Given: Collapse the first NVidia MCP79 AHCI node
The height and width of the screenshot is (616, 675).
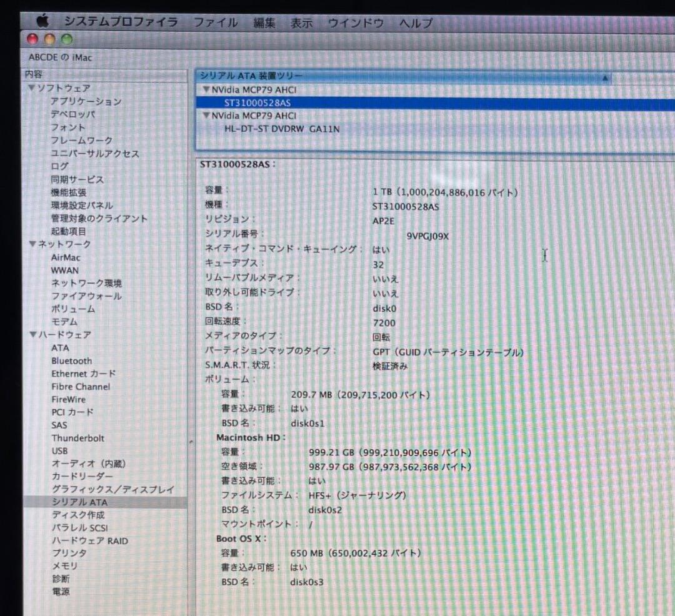Looking at the screenshot, I should [206, 90].
